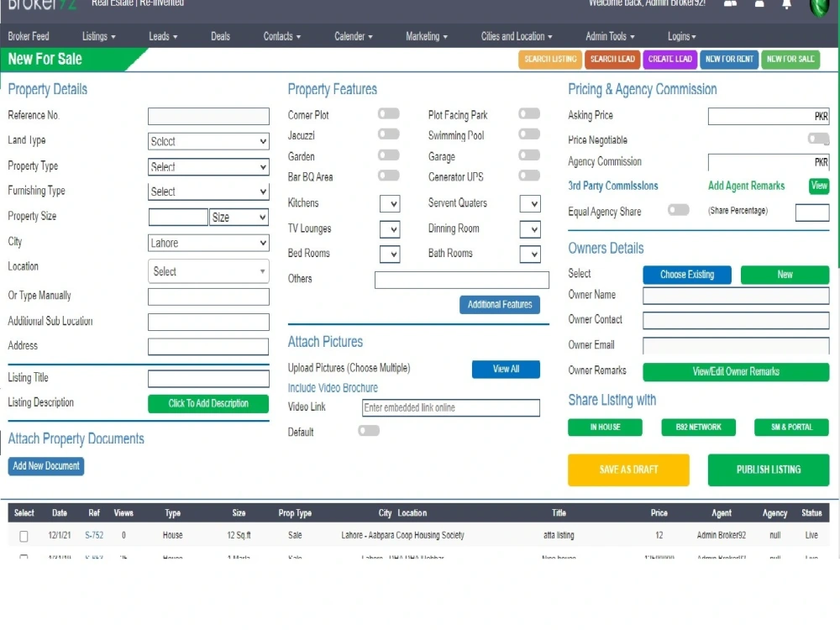Toggle the Corner Plot switch
Image resolution: width=840 pixels, height=630 pixels.
[x=388, y=113]
